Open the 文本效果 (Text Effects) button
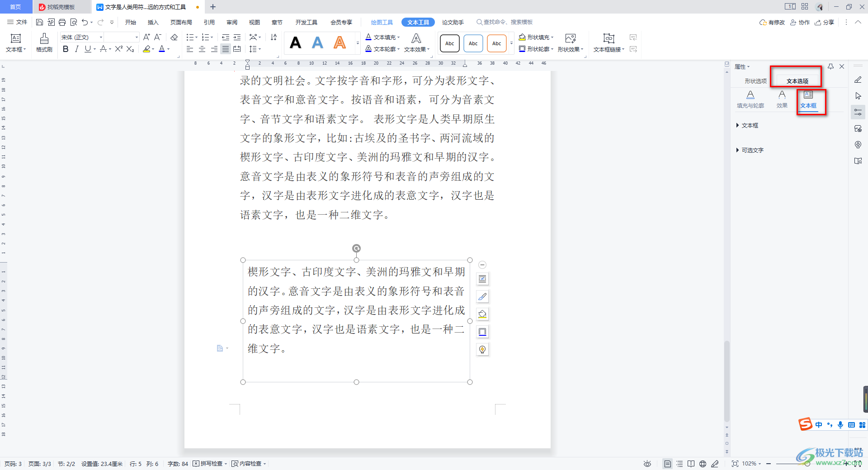 click(x=417, y=43)
